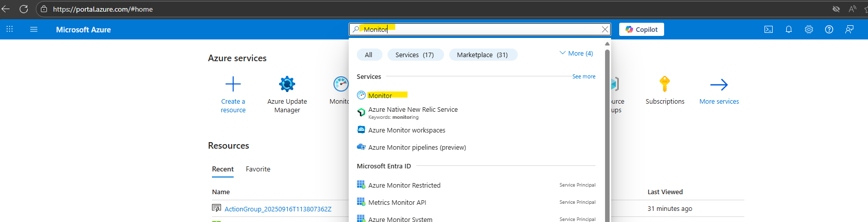Image resolution: width=868 pixels, height=222 pixels.
Task: Click the More services link text
Action: coord(719,101)
